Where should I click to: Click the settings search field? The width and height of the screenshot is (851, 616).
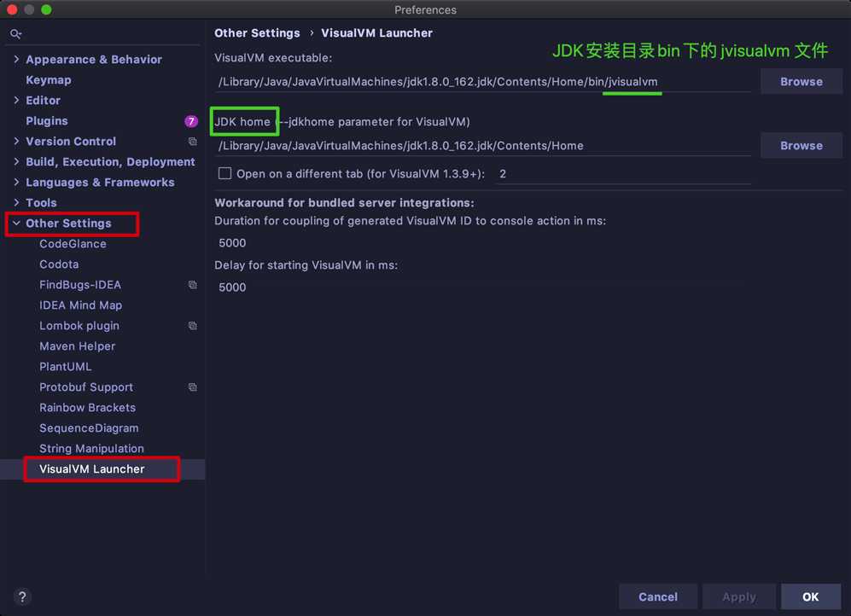tap(103, 34)
